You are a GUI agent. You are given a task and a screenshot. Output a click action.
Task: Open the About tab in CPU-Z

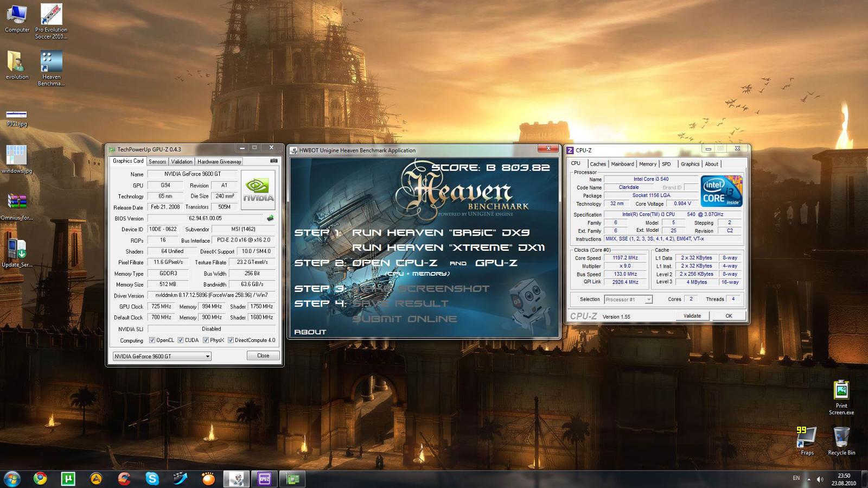[711, 164]
